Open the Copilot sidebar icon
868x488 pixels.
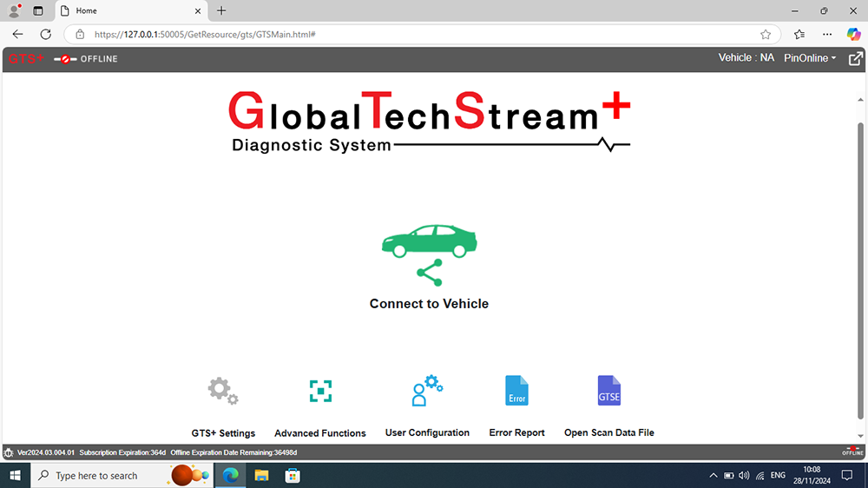coord(853,34)
